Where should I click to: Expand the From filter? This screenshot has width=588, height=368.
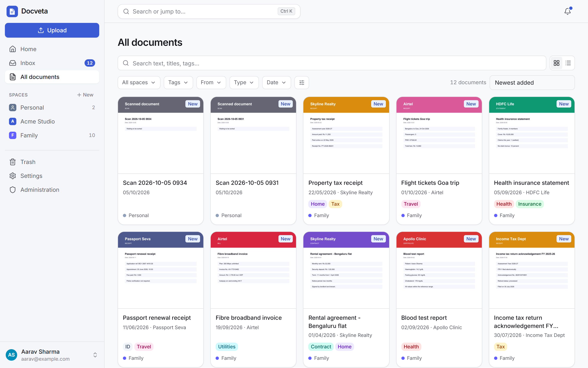coord(211,83)
